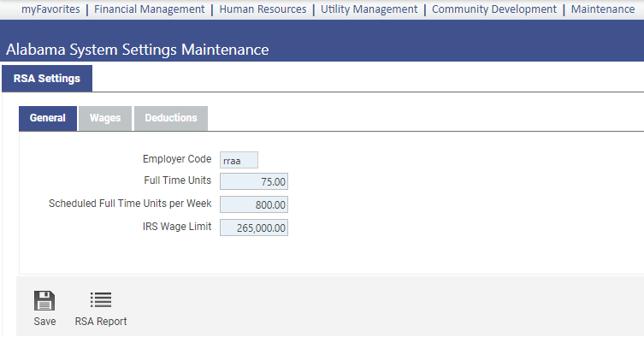
Task: Click the Save floppy disk icon
Action: pos(44,300)
